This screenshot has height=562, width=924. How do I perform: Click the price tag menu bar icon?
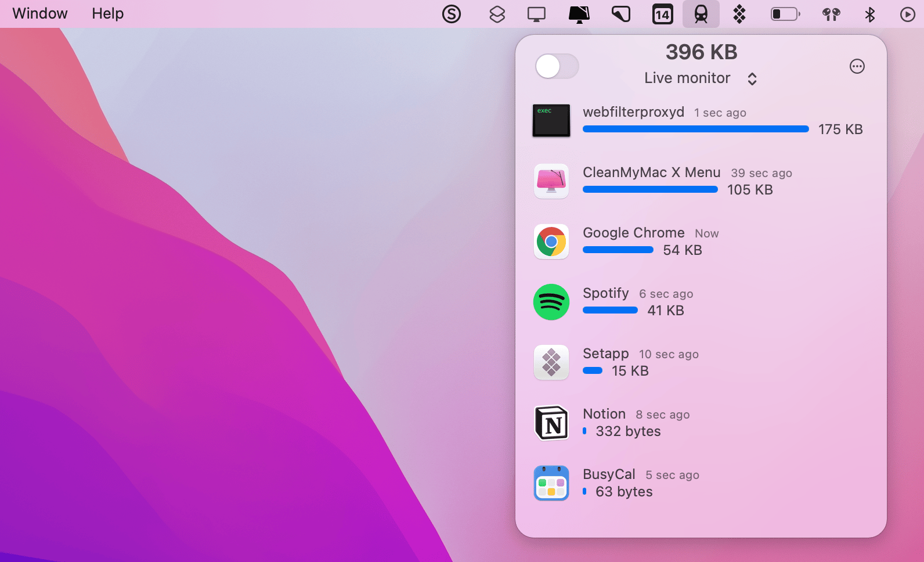point(621,14)
